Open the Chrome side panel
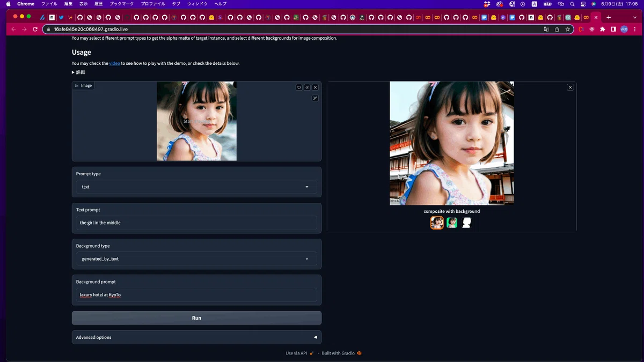The image size is (644, 362). pyautogui.click(x=613, y=29)
